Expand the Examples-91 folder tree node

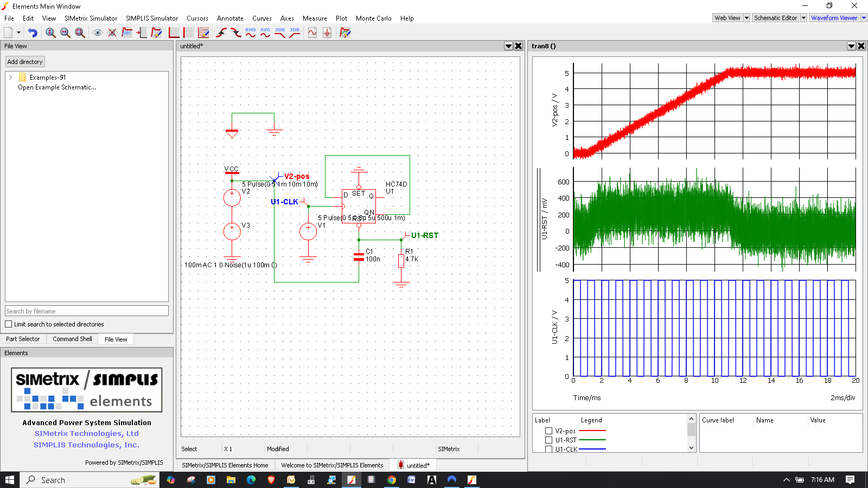(x=11, y=78)
